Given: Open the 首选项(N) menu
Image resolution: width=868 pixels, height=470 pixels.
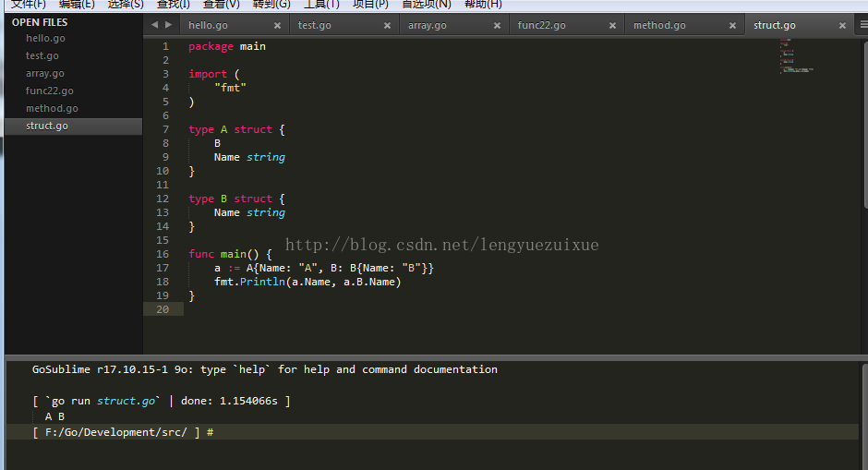Looking at the screenshot, I should coord(427,5).
